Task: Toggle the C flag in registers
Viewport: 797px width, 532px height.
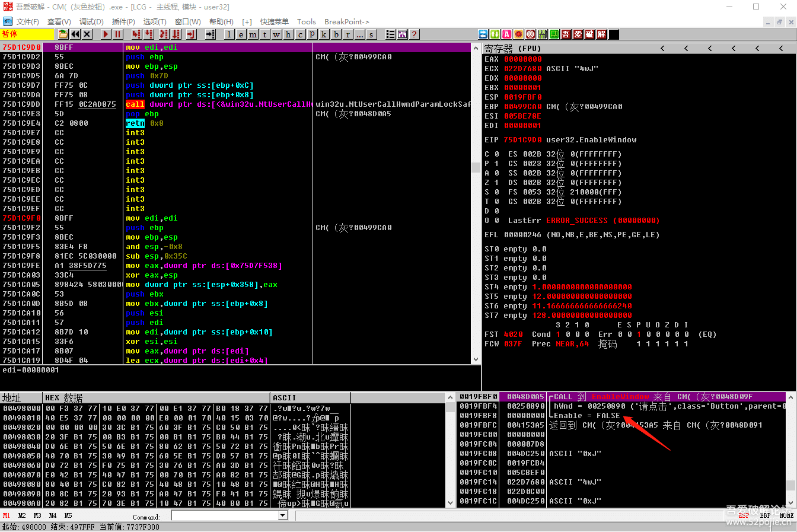Action: pyautogui.click(x=496, y=154)
